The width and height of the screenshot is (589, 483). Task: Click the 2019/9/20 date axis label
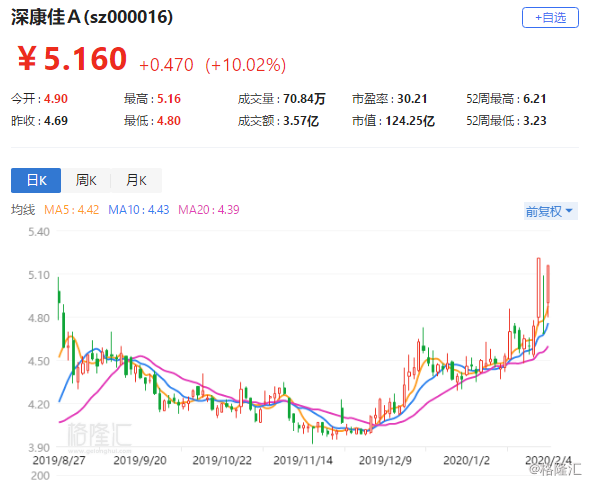tap(140, 460)
